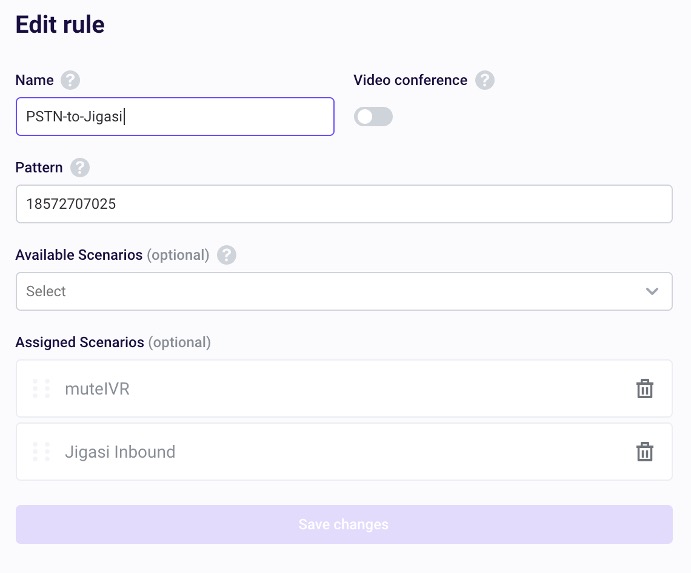Click the help icon beside Name
The height and width of the screenshot is (573, 691).
pos(70,80)
